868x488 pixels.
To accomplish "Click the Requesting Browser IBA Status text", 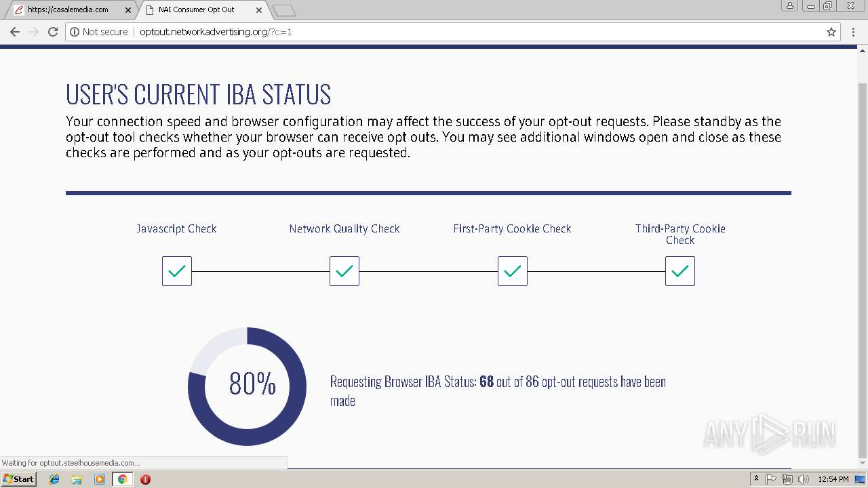I will click(498, 391).
